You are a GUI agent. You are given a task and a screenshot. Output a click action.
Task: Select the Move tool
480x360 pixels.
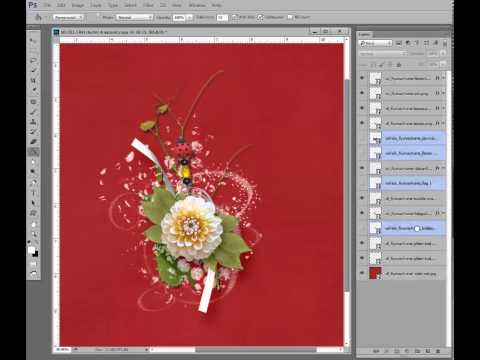tap(33, 40)
